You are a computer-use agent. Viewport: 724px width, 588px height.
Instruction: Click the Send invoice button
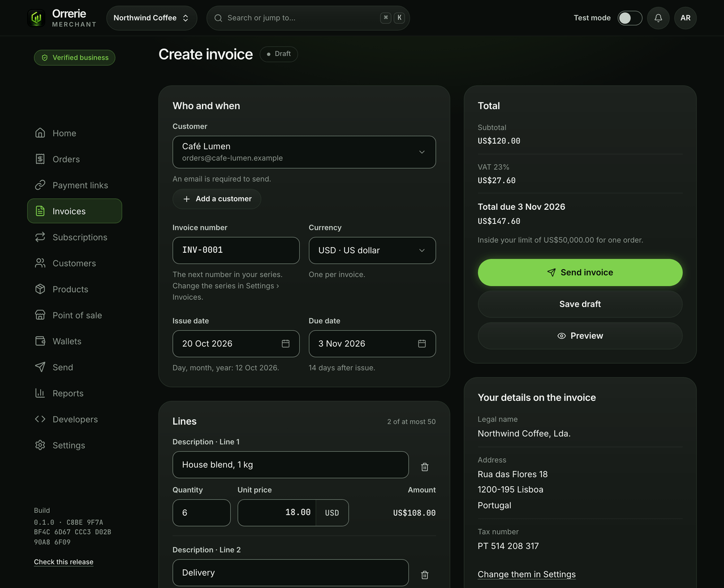(x=580, y=273)
